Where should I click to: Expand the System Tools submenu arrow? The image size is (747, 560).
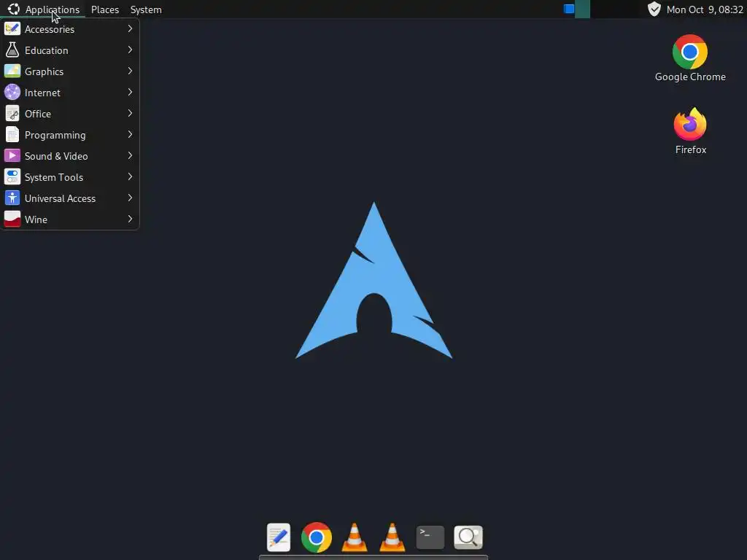coord(130,177)
